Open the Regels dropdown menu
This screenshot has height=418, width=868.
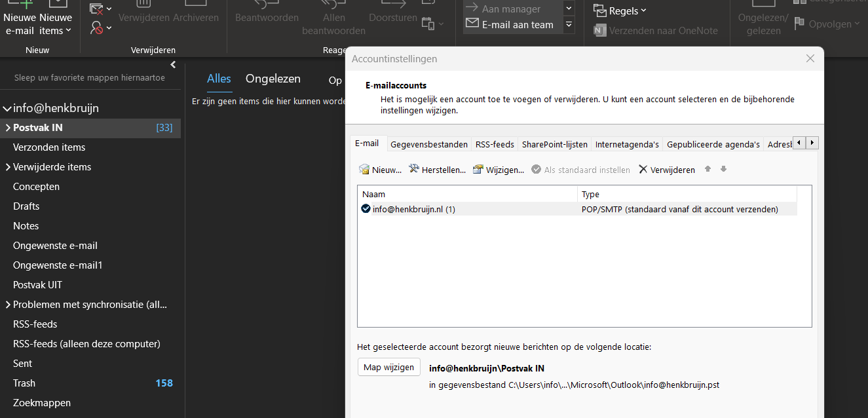point(620,10)
